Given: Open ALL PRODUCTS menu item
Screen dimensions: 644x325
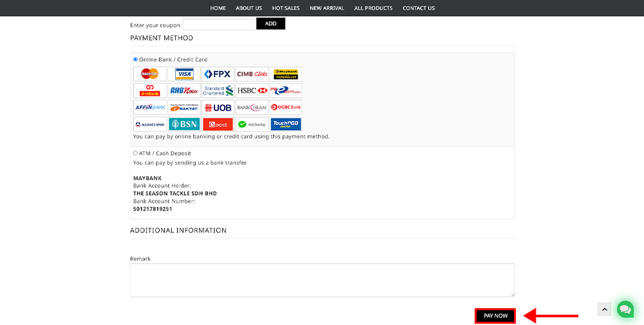Looking at the screenshot, I should (374, 8).
